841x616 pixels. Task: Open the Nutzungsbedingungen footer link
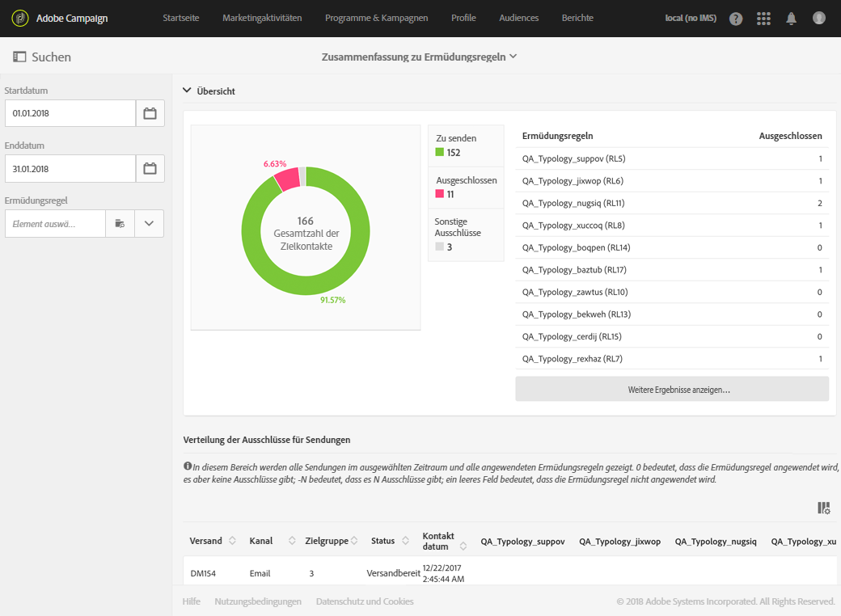point(258,601)
